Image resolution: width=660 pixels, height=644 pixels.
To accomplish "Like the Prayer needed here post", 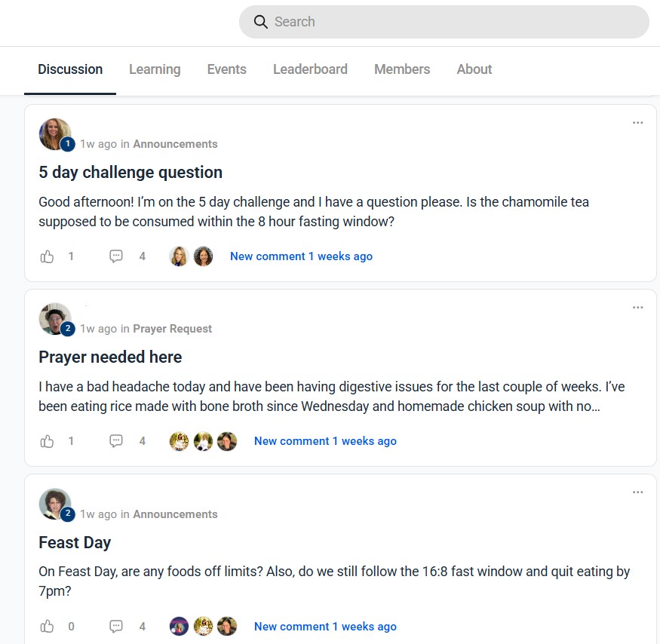I will [x=48, y=441].
